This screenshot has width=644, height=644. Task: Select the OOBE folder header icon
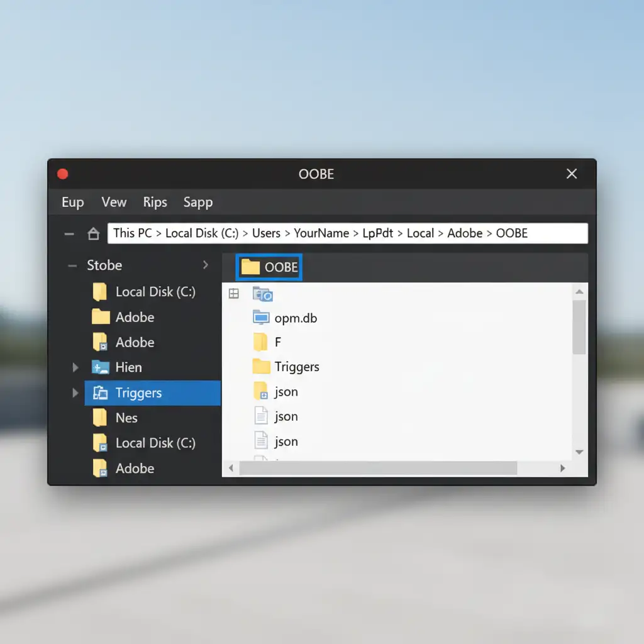coord(250,267)
